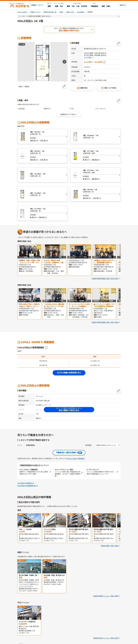Open the 3階 27.74m² 1K room floor plan thumbnail

75,156
